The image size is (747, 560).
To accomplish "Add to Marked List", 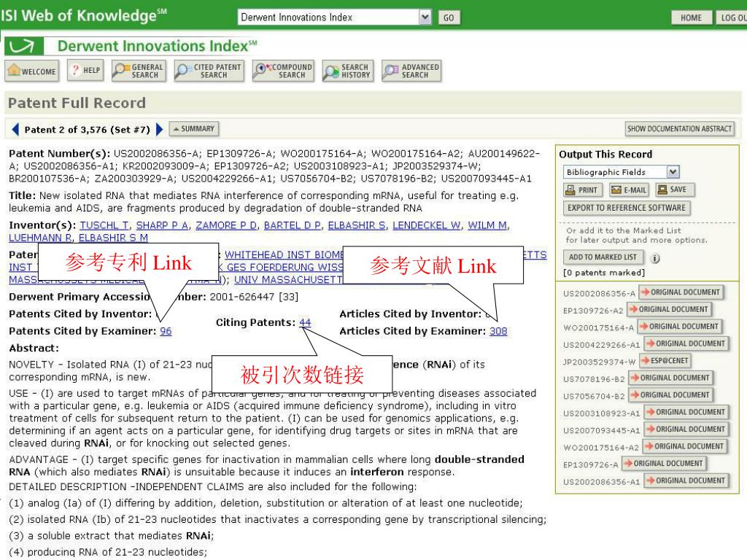I will [x=603, y=257].
